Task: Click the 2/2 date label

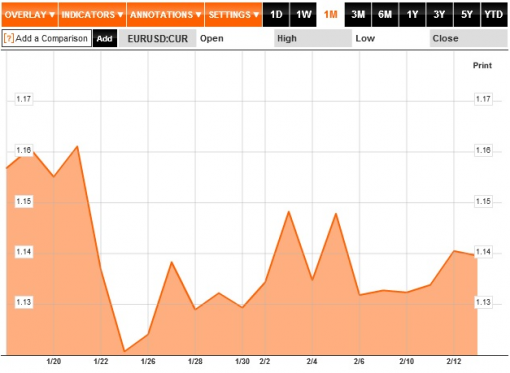Action: point(265,361)
